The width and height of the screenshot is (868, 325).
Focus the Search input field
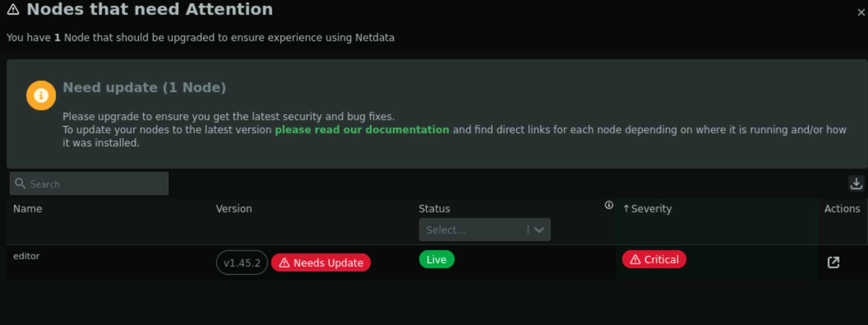[x=97, y=184]
